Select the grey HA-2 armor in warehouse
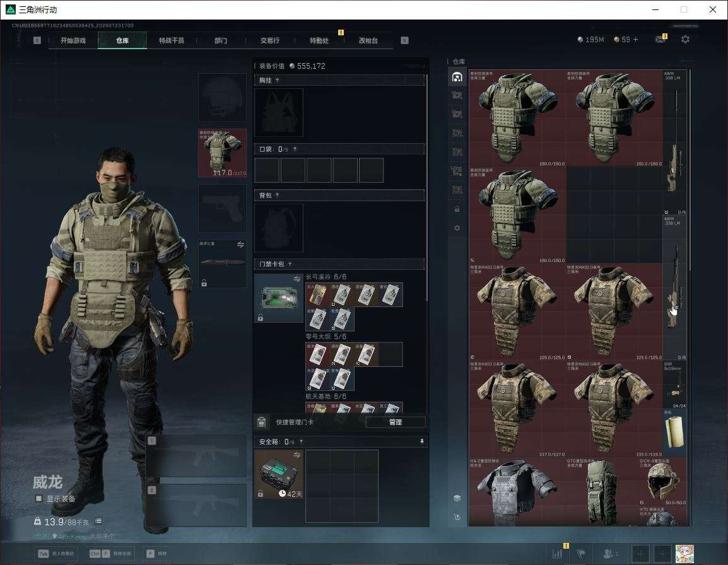 pyautogui.click(x=517, y=492)
